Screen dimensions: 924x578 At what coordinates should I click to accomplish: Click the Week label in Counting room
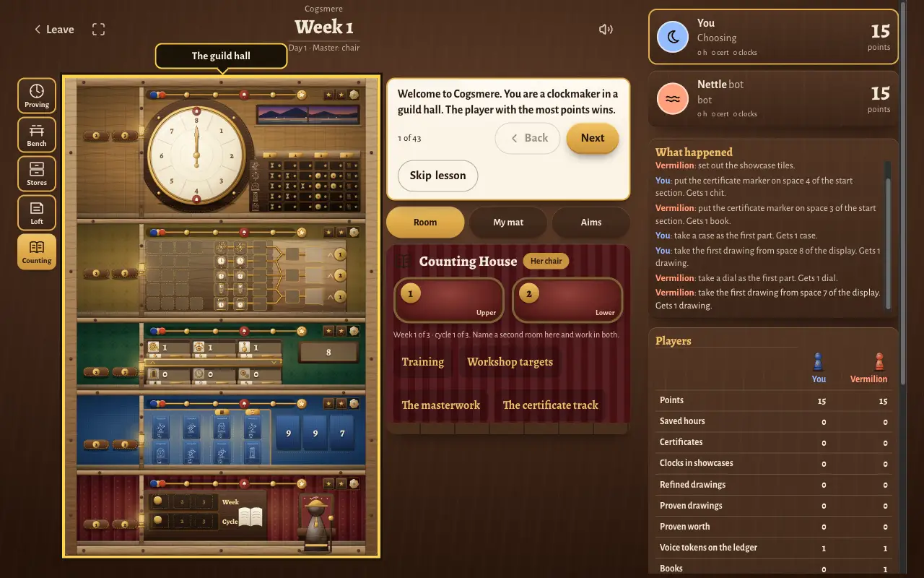click(230, 502)
